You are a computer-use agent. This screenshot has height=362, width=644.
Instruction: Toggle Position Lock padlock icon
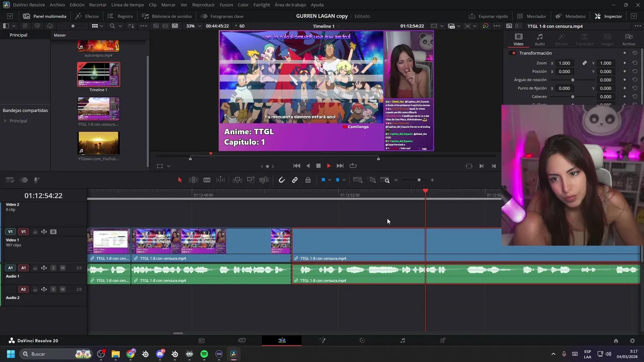(308, 180)
